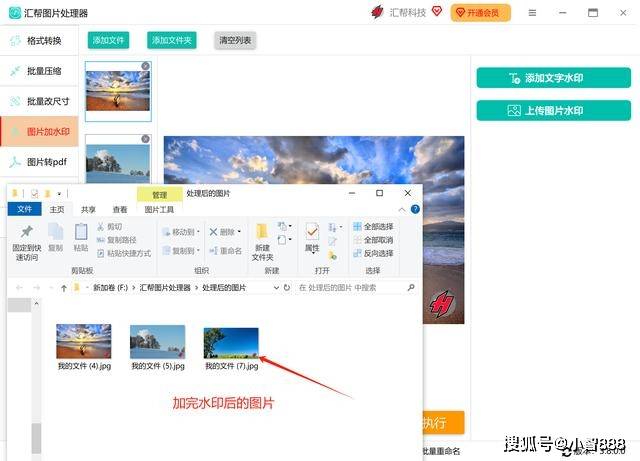Click the 开通会员 button
Image resolution: width=640 pixels, height=461 pixels.
point(480,13)
